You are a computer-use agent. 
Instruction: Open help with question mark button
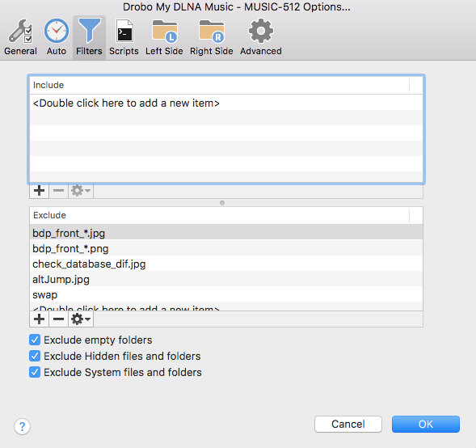(22, 426)
